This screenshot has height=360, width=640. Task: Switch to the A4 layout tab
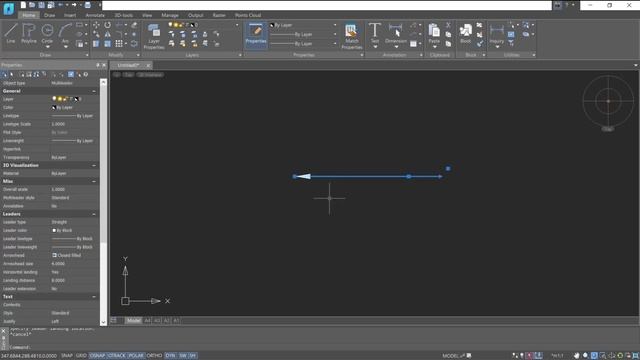click(147, 320)
